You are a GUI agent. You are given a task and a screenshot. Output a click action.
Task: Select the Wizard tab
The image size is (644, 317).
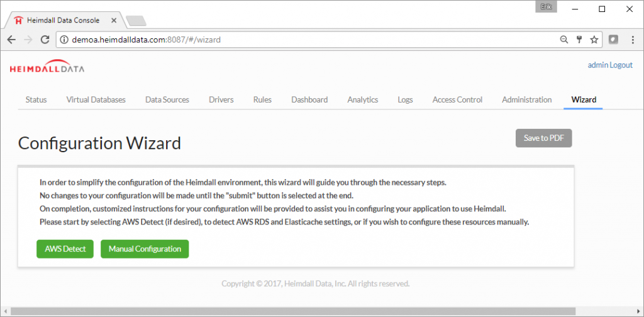[584, 99]
